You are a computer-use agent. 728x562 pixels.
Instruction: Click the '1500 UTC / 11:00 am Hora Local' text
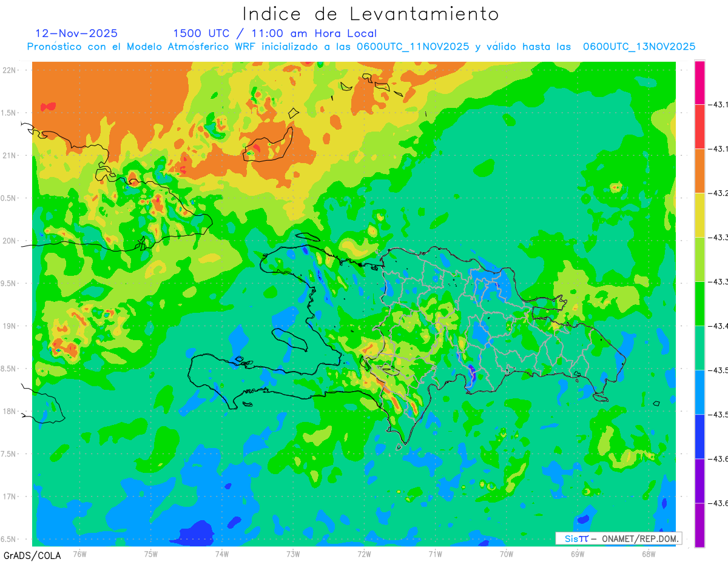click(x=275, y=34)
